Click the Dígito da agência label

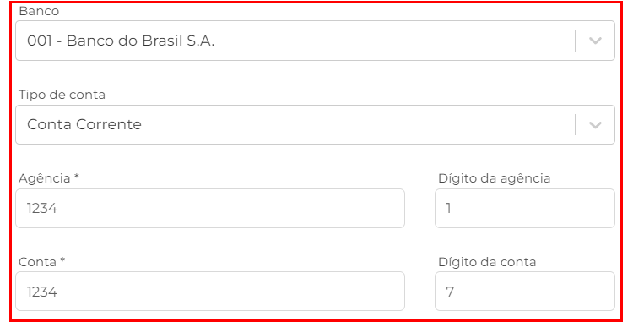pyautogui.click(x=494, y=178)
